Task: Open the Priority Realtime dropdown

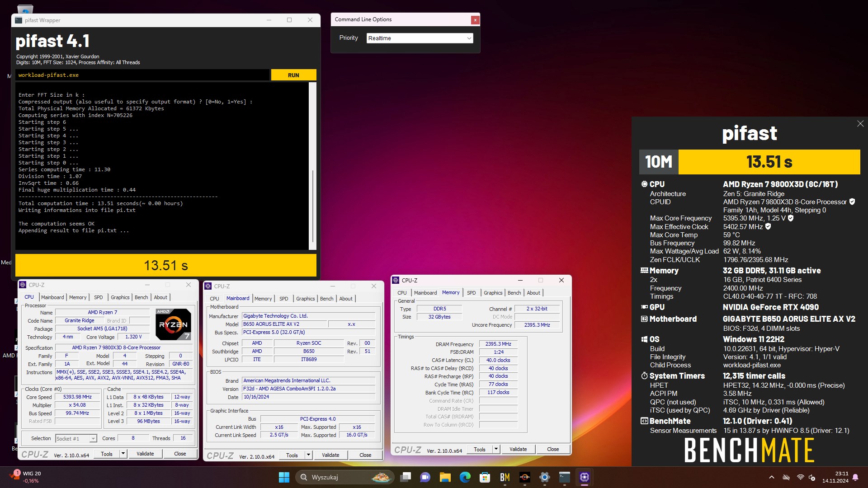Action: [x=420, y=38]
